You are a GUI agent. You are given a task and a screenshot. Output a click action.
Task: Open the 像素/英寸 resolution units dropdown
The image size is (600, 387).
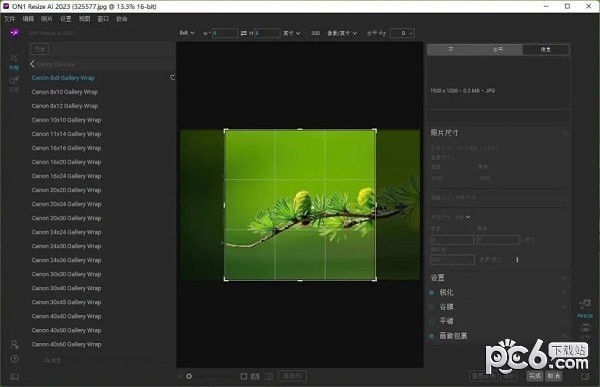[342, 33]
